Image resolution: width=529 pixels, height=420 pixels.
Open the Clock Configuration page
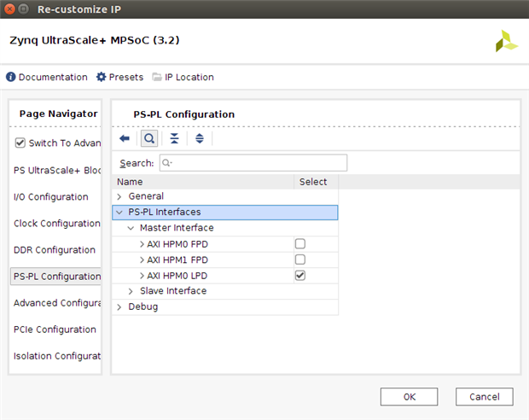(56, 224)
